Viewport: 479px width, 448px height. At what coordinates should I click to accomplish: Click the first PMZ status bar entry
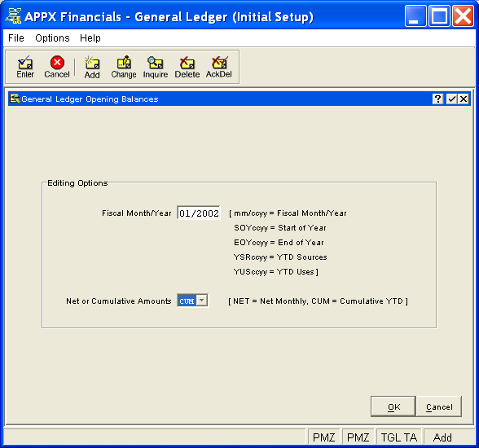323,437
